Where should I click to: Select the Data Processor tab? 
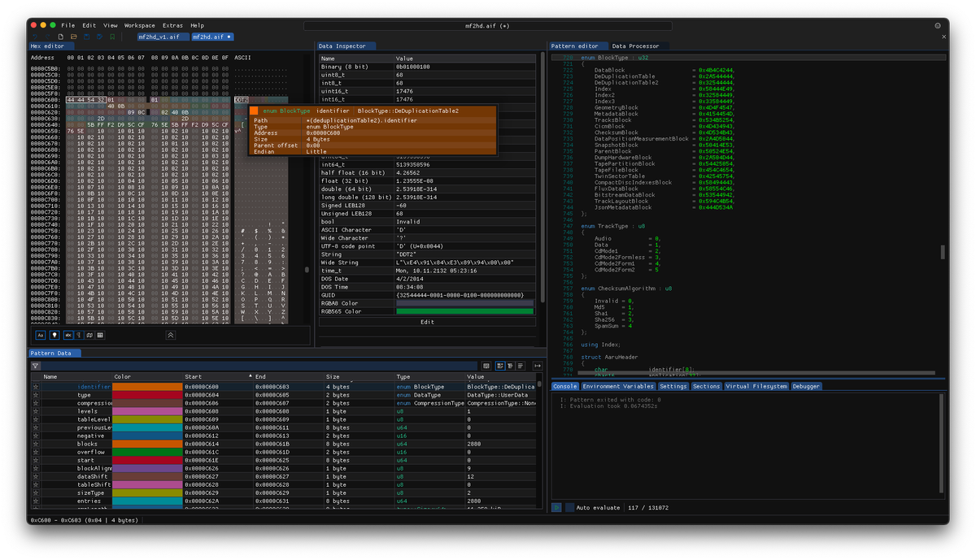635,46
